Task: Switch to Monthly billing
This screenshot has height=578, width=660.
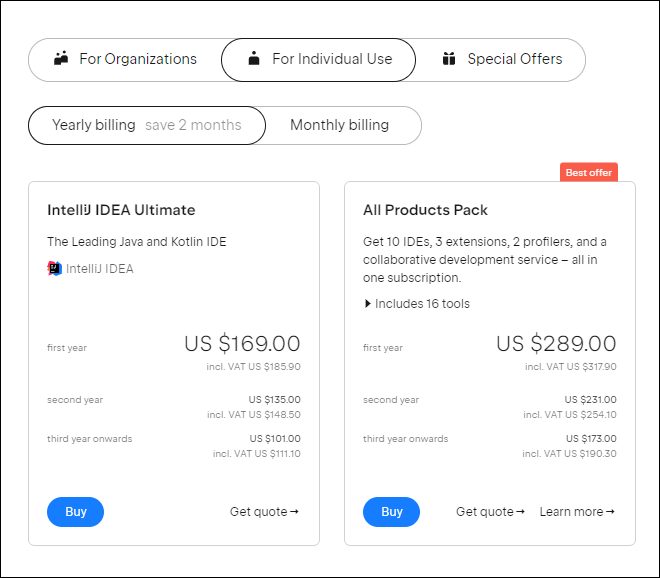Action: coord(339,125)
